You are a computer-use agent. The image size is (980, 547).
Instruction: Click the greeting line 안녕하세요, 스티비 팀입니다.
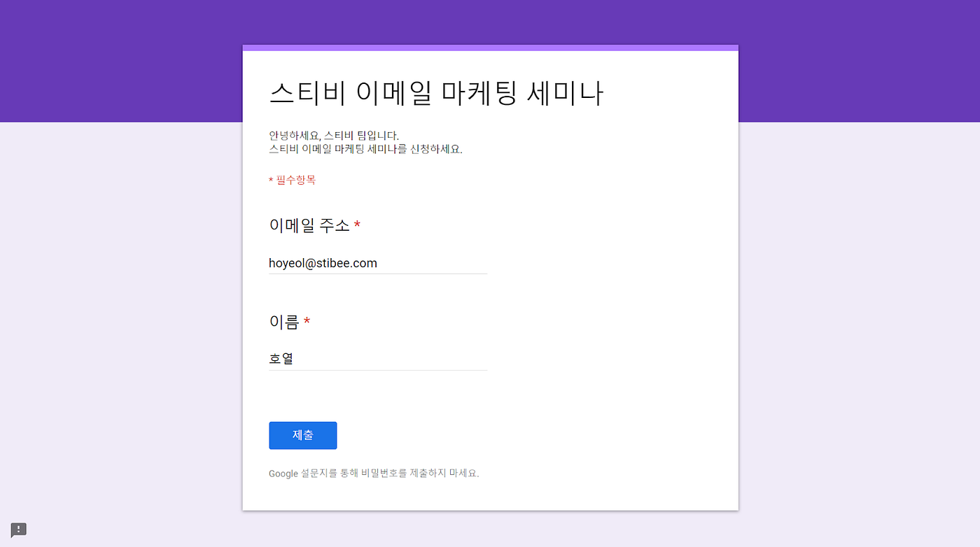coord(334,135)
